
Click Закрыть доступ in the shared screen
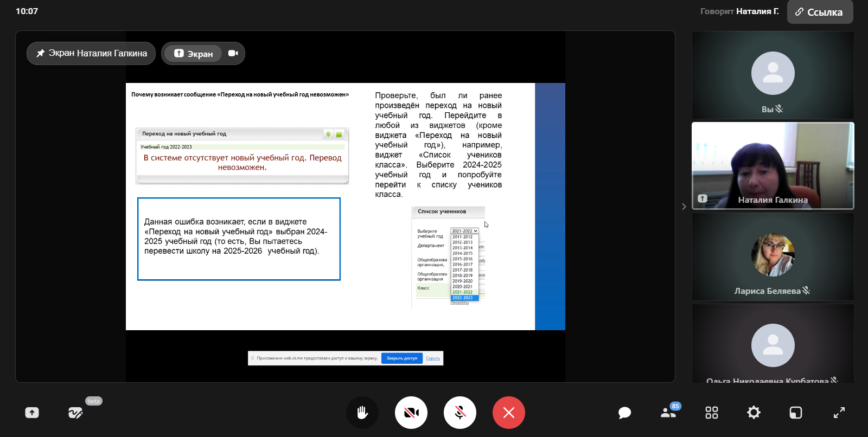tap(401, 358)
